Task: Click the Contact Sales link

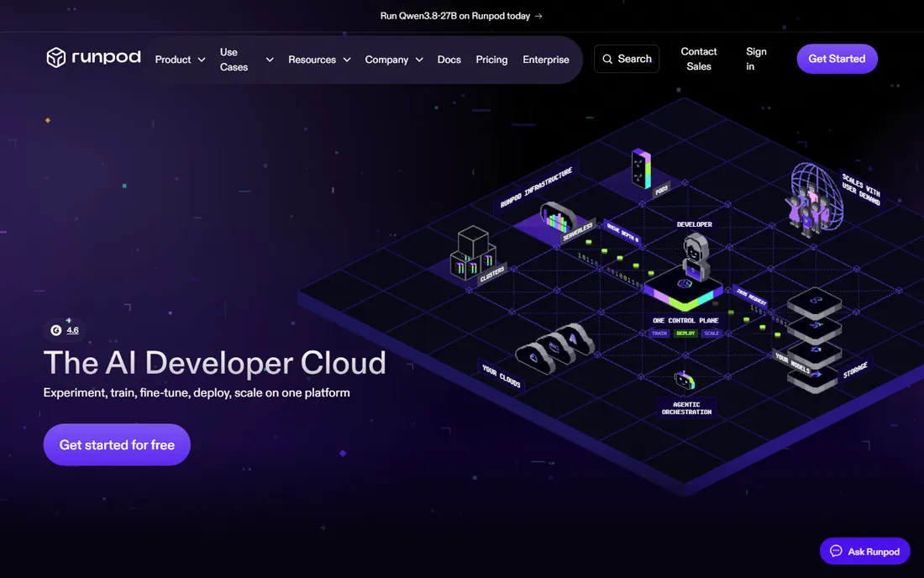Action: point(699,59)
